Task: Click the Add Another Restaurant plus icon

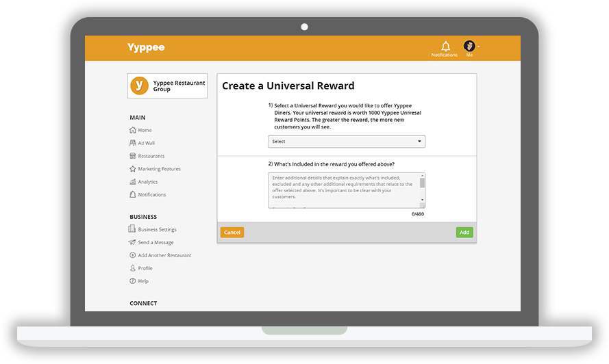Action: coord(132,255)
